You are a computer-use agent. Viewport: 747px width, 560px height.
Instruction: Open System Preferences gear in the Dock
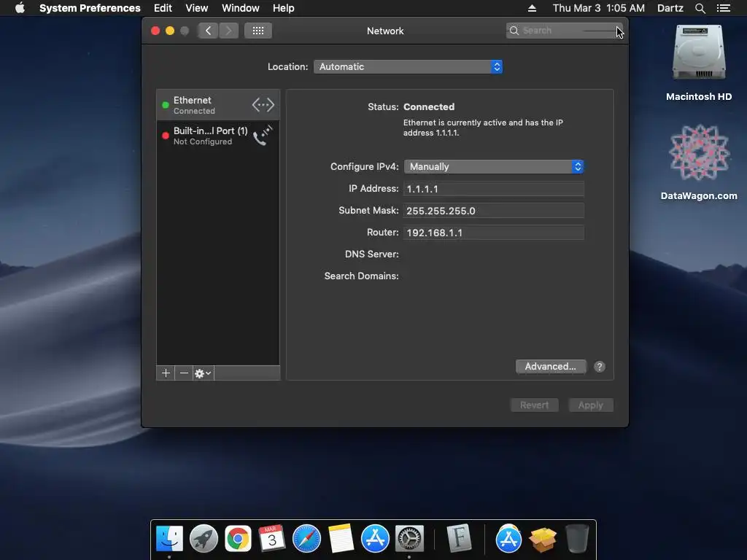pos(409,539)
